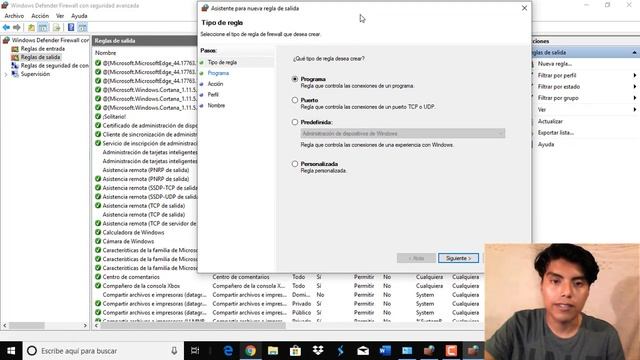This screenshot has width=640, height=360.
Task: Expand the Filtrar por perfil submenu arrow
Action: (x=635, y=76)
